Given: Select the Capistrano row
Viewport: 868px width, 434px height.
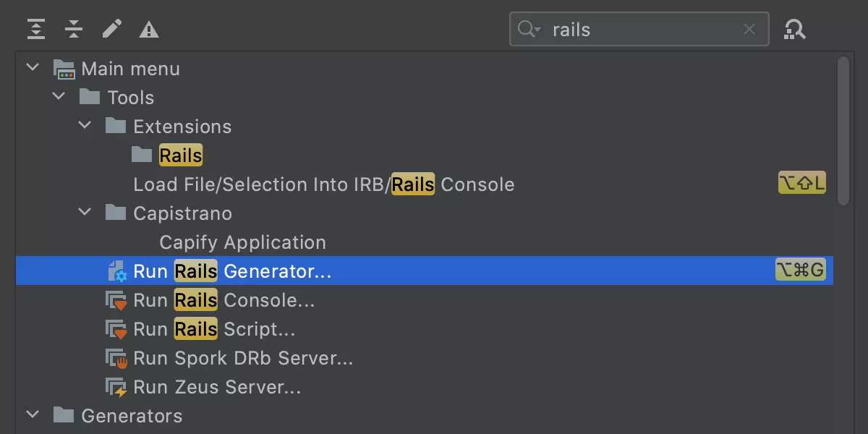Looking at the screenshot, I should tap(425, 213).
